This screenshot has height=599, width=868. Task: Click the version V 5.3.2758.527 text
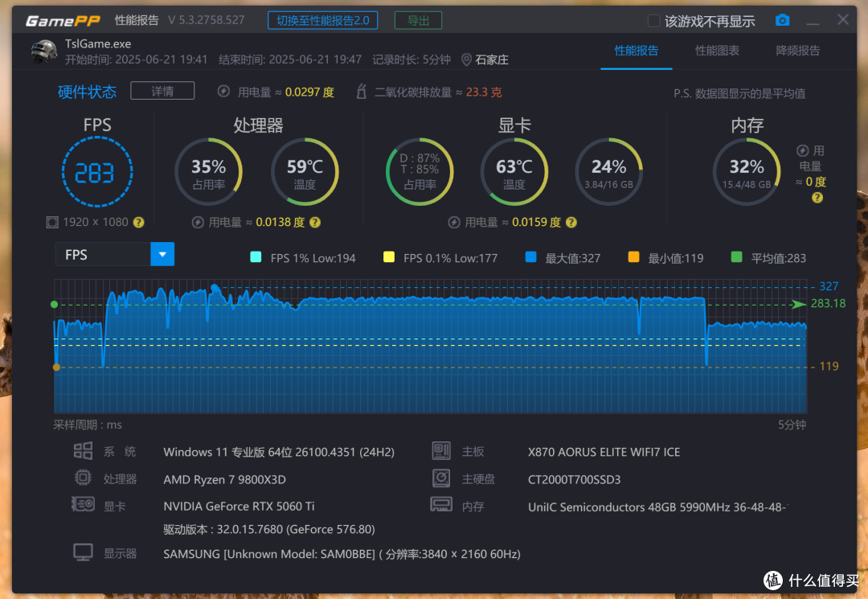(x=207, y=20)
